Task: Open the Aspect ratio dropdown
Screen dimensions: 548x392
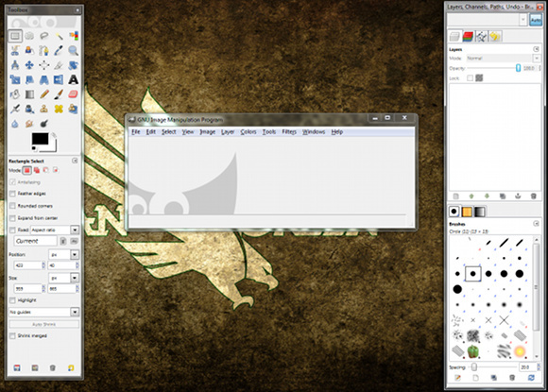Action: coord(55,230)
